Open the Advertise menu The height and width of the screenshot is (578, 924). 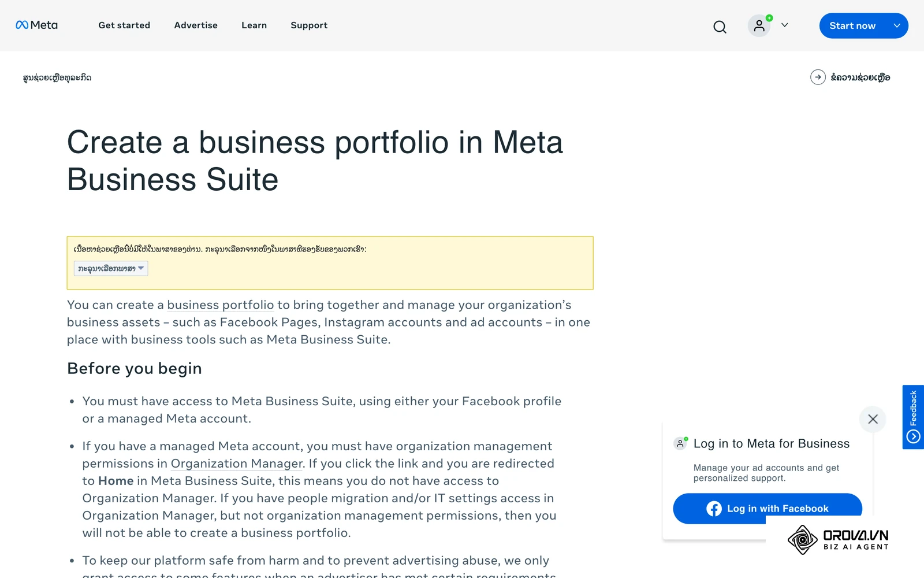[196, 25]
